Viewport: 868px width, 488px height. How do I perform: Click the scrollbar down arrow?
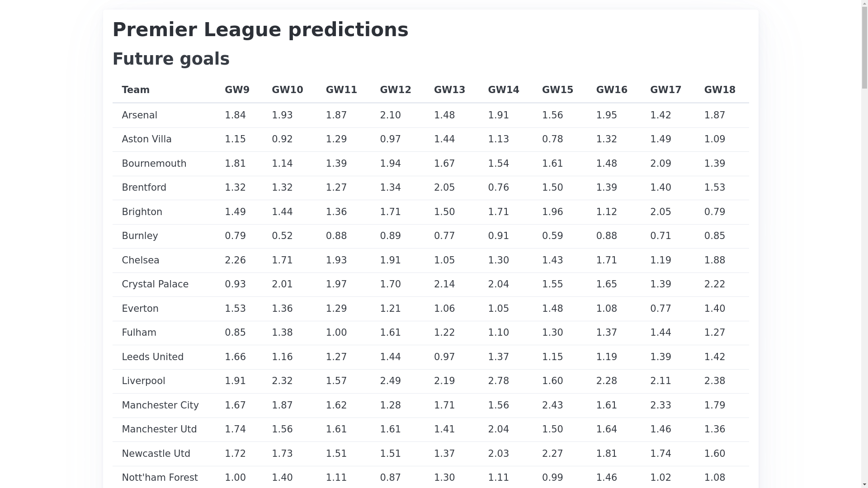(x=864, y=484)
